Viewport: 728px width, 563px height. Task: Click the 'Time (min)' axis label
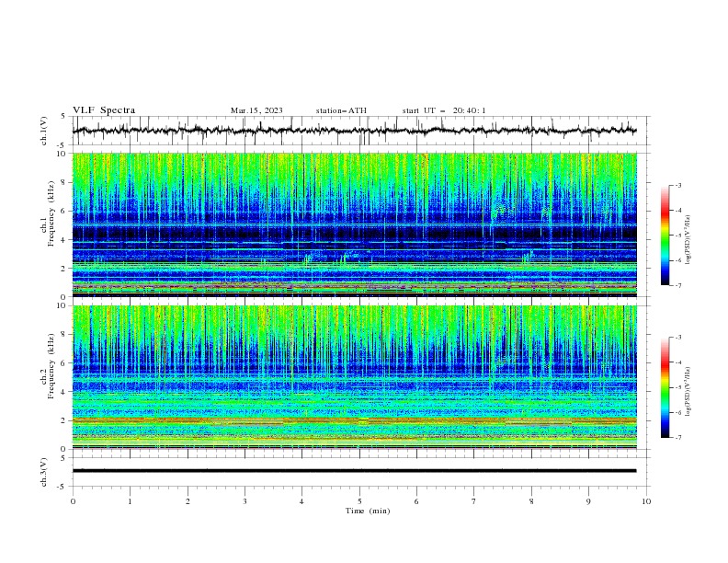click(x=368, y=511)
